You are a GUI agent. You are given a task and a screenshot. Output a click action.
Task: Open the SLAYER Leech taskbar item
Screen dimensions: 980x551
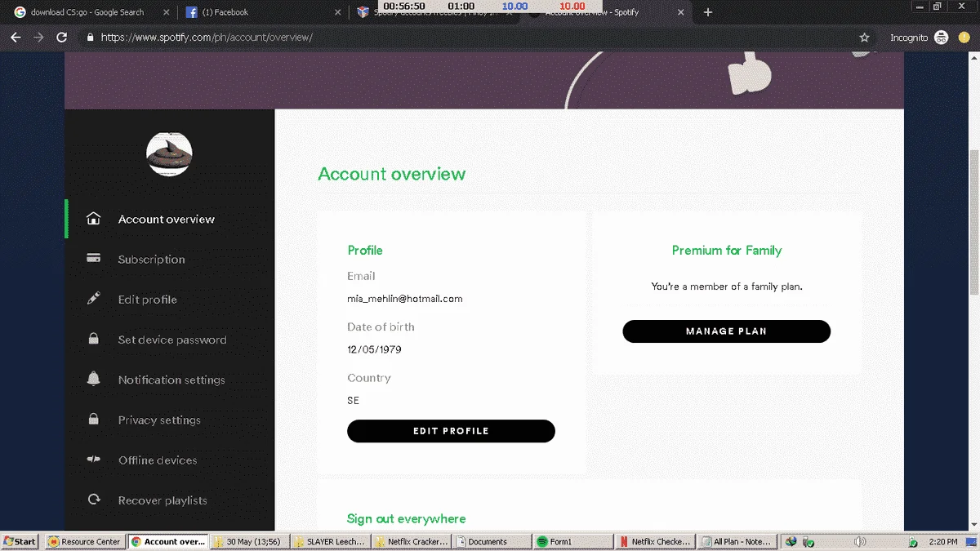(x=331, y=541)
